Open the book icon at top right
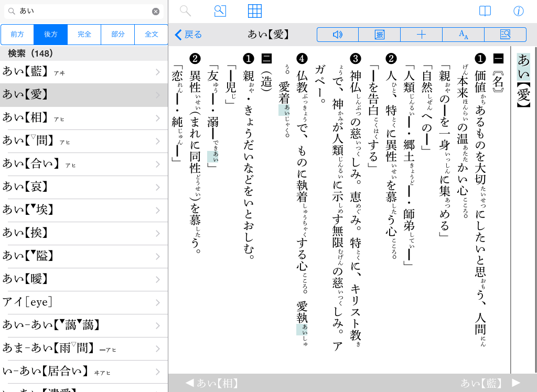Image resolution: width=537 pixels, height=392 pixels. point(485,11)
